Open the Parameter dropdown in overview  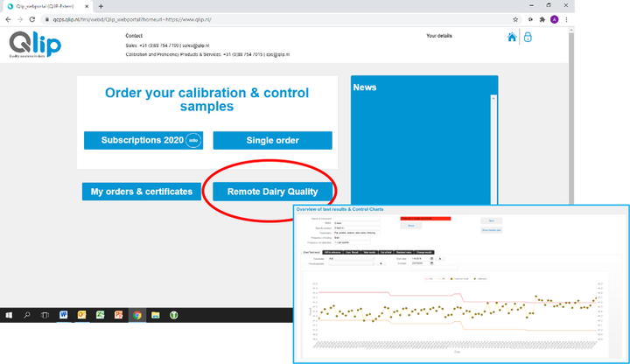click(x=352, y=259)
